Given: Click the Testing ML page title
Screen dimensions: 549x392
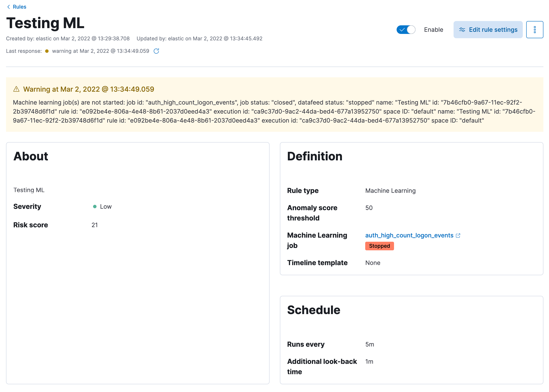Looking at the screenshot, I should click(x=45, y=23).
